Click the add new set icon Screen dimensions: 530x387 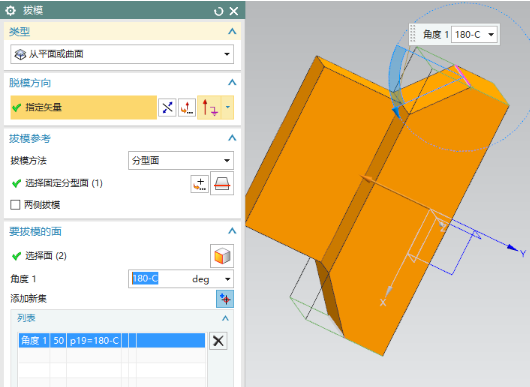coord(225,299)
